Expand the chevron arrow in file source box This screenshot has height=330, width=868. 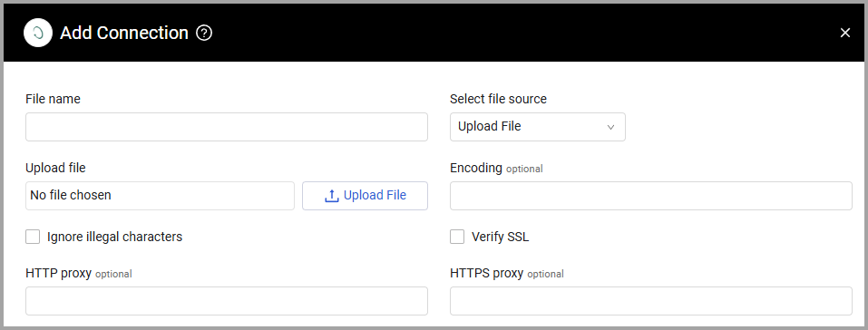610,127
